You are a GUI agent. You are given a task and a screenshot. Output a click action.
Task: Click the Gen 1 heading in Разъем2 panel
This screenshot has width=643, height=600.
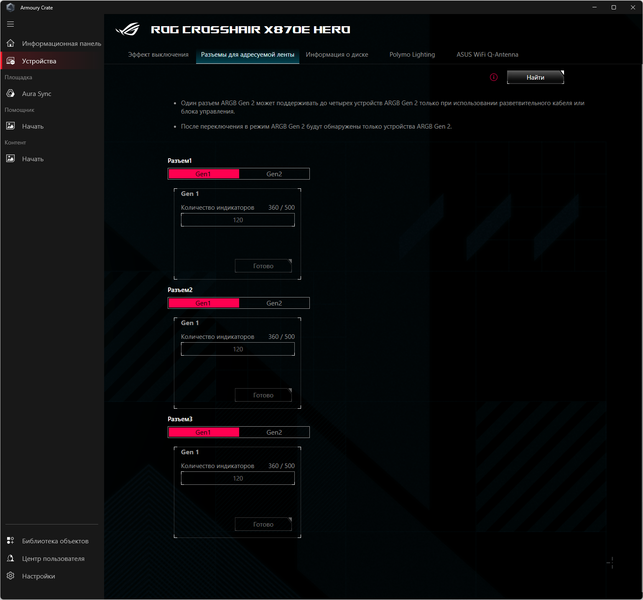coord(189,323)
